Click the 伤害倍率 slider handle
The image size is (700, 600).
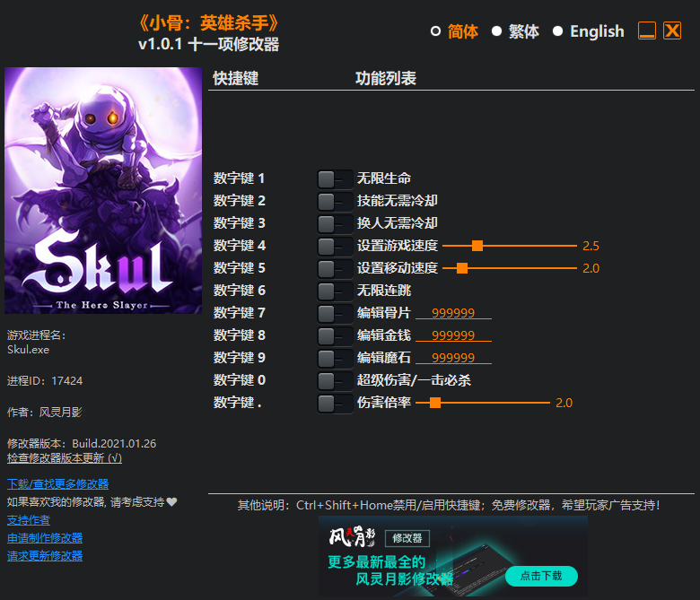point(435,403)
